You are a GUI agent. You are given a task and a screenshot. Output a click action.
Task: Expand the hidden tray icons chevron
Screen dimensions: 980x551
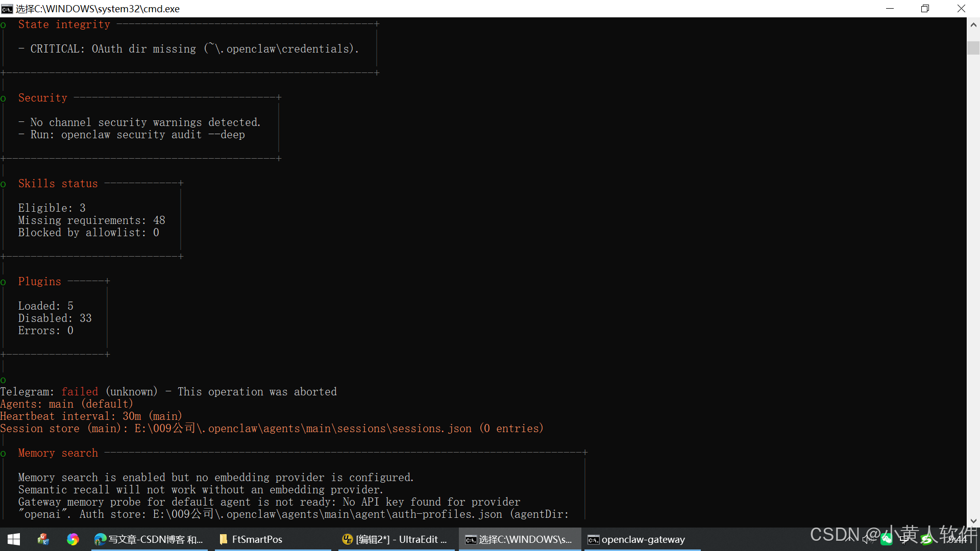tap(850, 539)
